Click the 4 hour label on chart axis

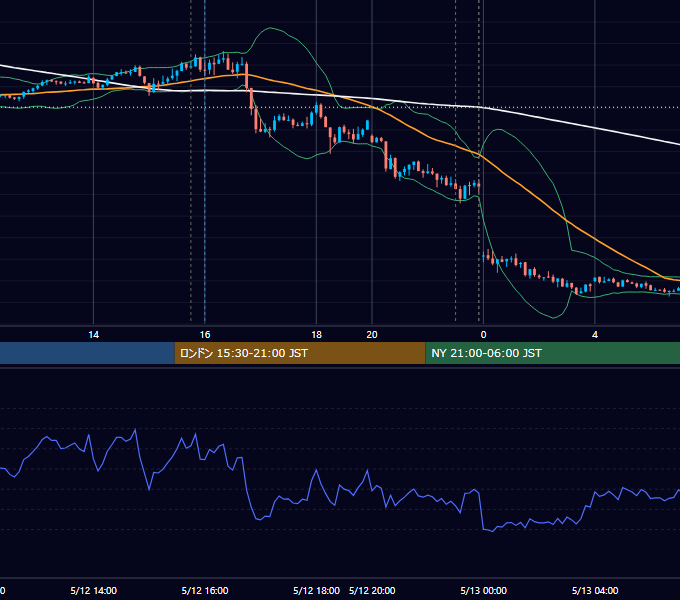[595, 335]
